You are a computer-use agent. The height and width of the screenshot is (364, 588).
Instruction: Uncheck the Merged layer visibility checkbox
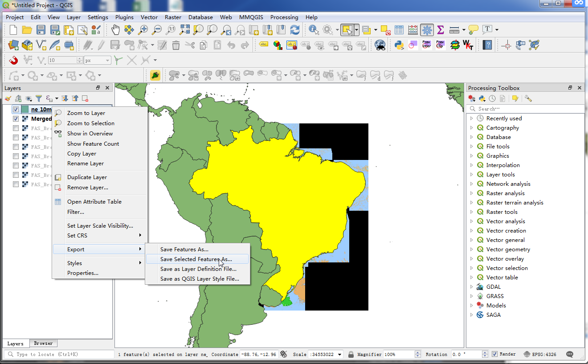coord(16,119)
